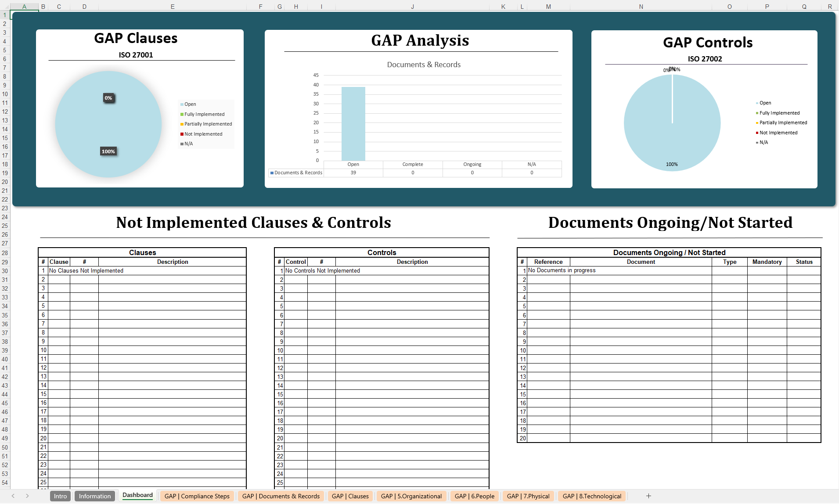This screenshot has width=839, height=504.
Task: Click the left sheet navigation arrow
Action: pos(13,496)
